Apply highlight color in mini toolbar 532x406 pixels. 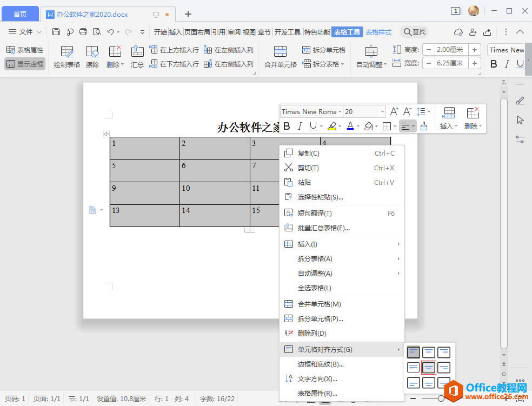point(332,126)
